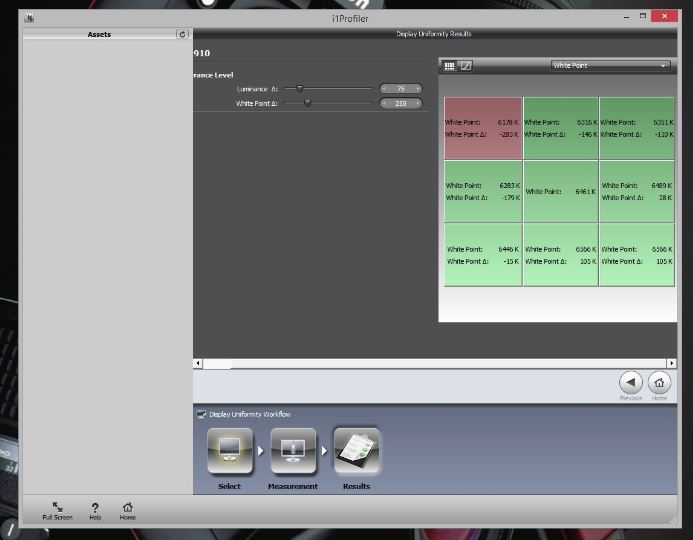Screen dimensions: 693x540
Task: Increase the Luminance tolerance value arrow
Action: [x=418, y=89]
